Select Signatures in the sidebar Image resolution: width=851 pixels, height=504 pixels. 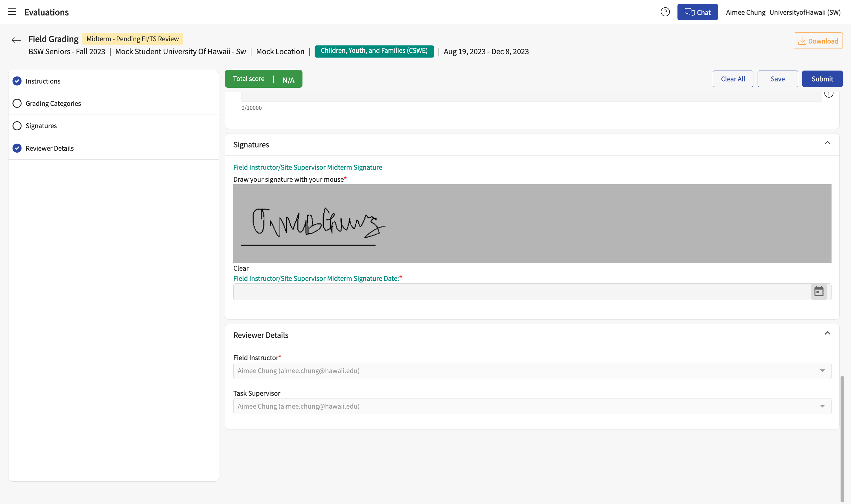[113, 126]
